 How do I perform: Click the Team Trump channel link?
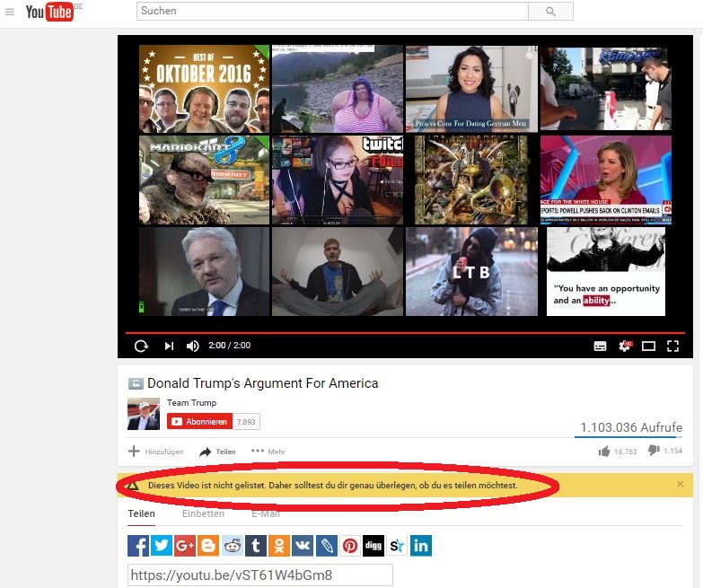[x=191, y=403]
